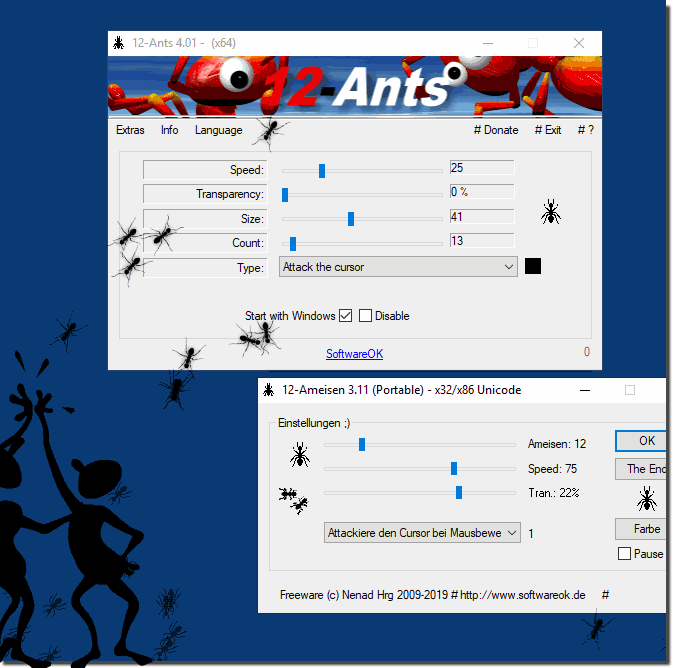This screenshot has height=668, width=673.
Task: Click the Farbe color button
Action: (641, 529)
